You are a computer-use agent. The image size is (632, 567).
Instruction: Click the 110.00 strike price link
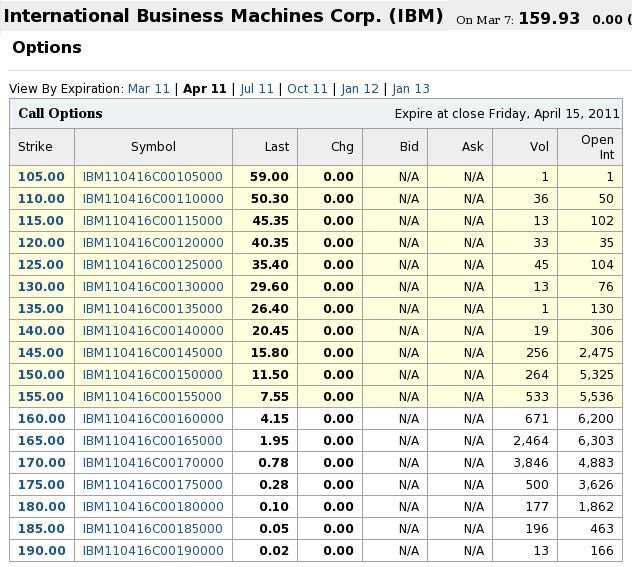click(41, 199)
